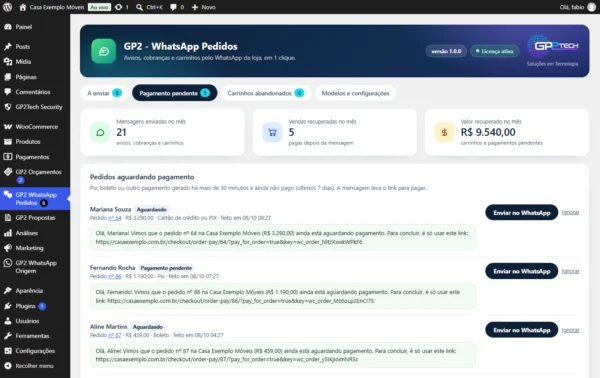
Task: Select the Pagamento pendente tab
Action: 174,93
